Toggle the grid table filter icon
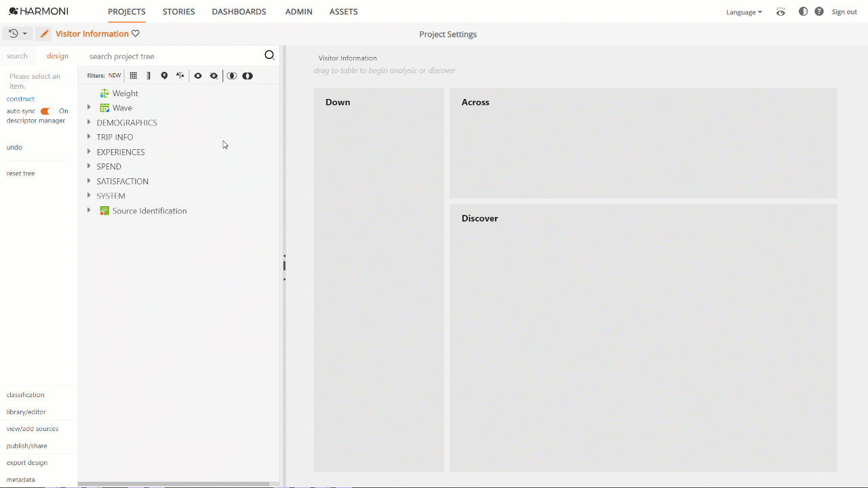The image size is (868, 488). click(x=134, y=76)
